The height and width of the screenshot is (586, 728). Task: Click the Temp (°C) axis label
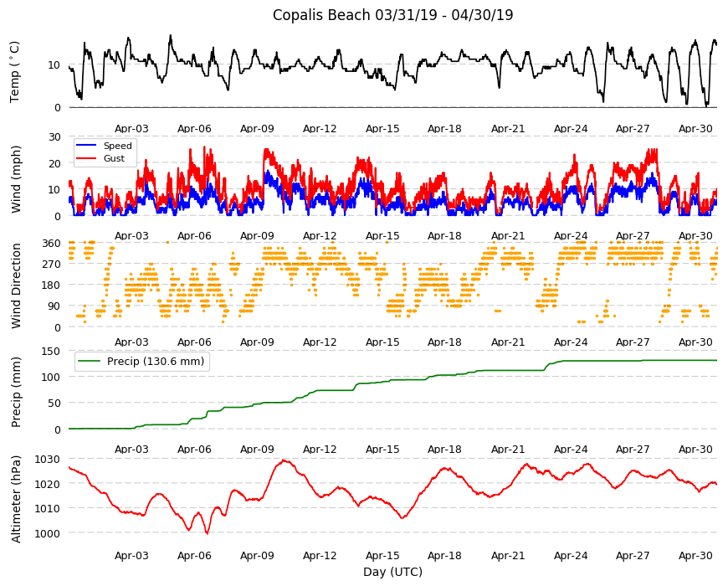[15, 72]
